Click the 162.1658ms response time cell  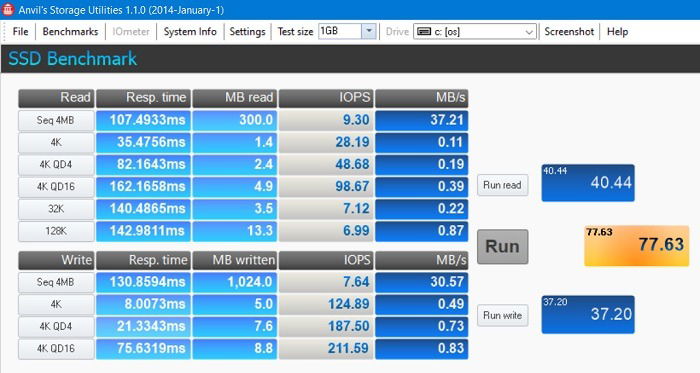pos(143,186)
